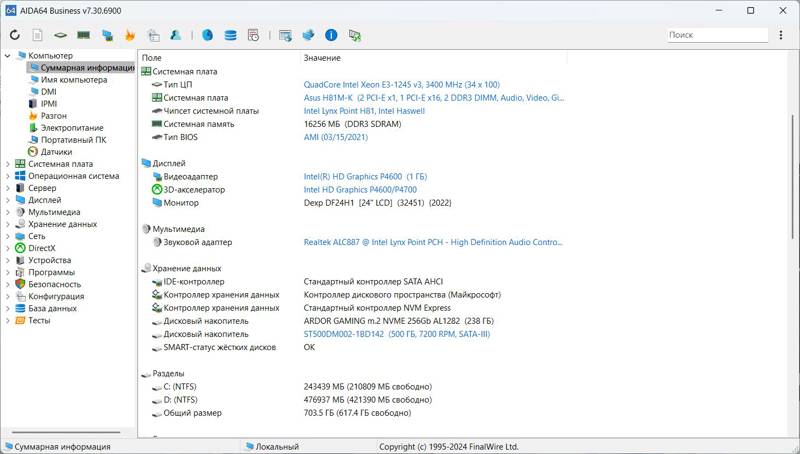The height and width of the screenshot is (454, 800).
Task: Click the Поиск search input field
Action: [716, 35]
